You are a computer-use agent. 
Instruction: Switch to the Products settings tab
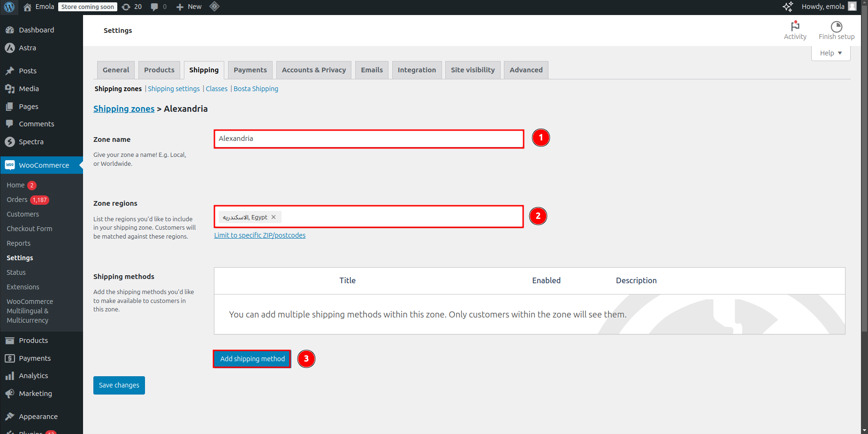click(x=159, y=70)
